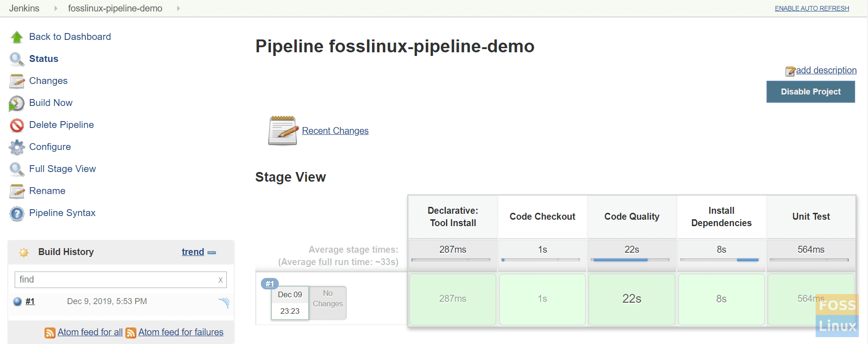
Task: Choose Delete Pipeline in sidebar
Action: pyautogui.click(x=62, y=125)
